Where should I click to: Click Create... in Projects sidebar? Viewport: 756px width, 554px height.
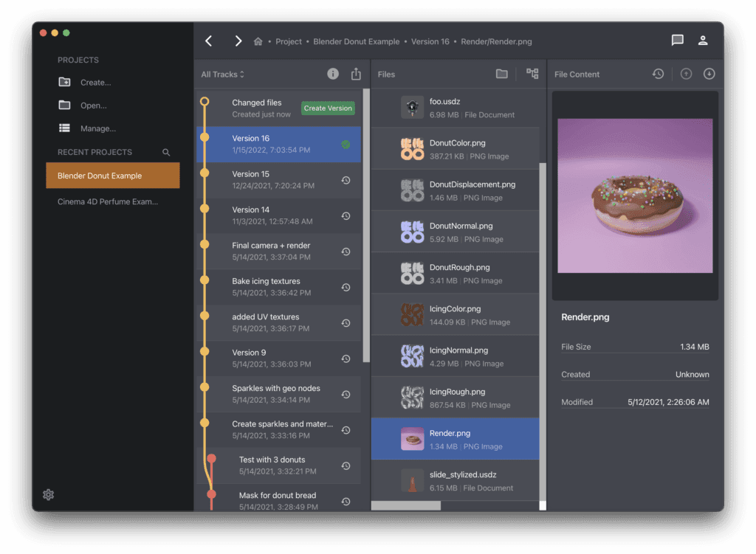tap(86, 83)
